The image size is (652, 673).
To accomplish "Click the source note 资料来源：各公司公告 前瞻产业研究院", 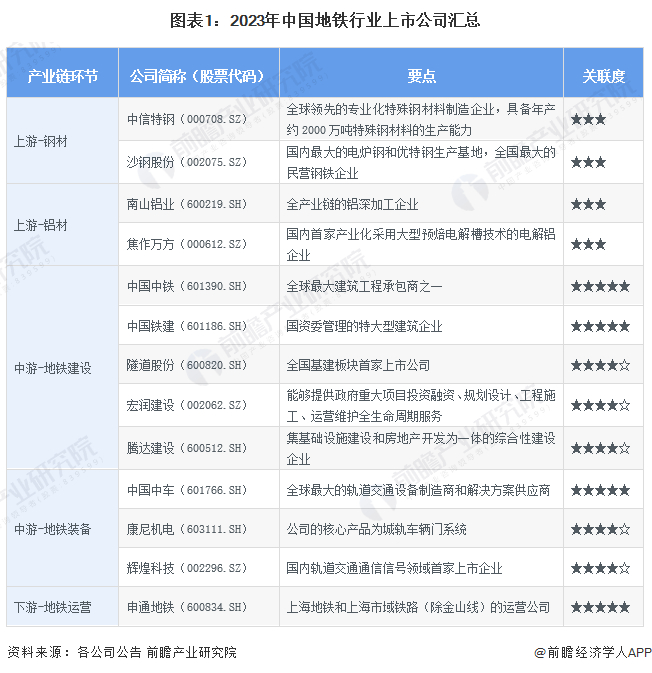I will click(x=122, y=652).
